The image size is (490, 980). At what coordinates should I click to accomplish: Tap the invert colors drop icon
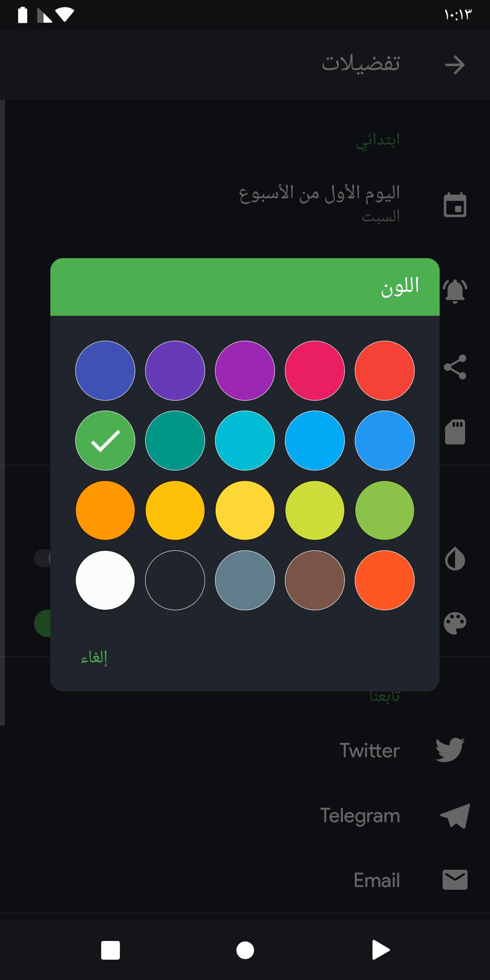(x=455, y=559)
